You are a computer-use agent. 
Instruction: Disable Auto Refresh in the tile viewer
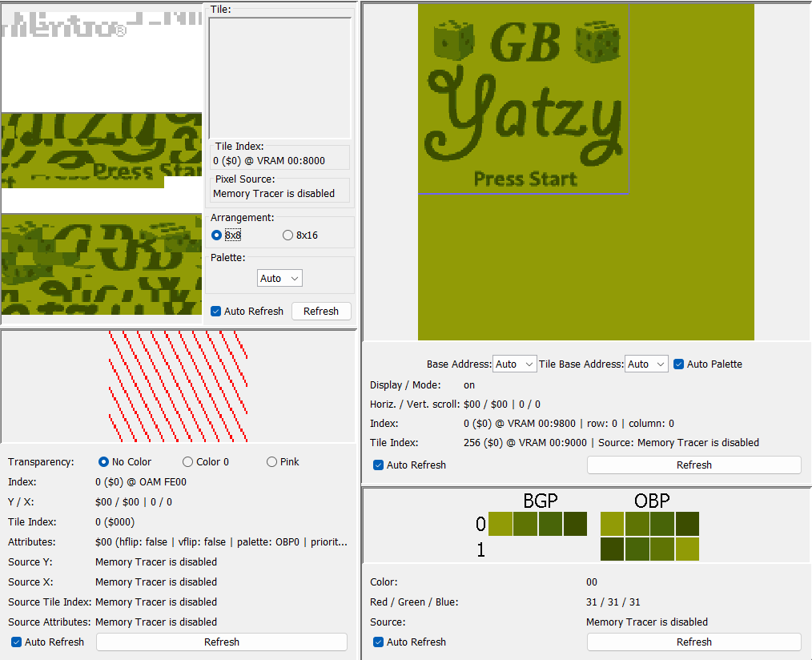(216, 311)
